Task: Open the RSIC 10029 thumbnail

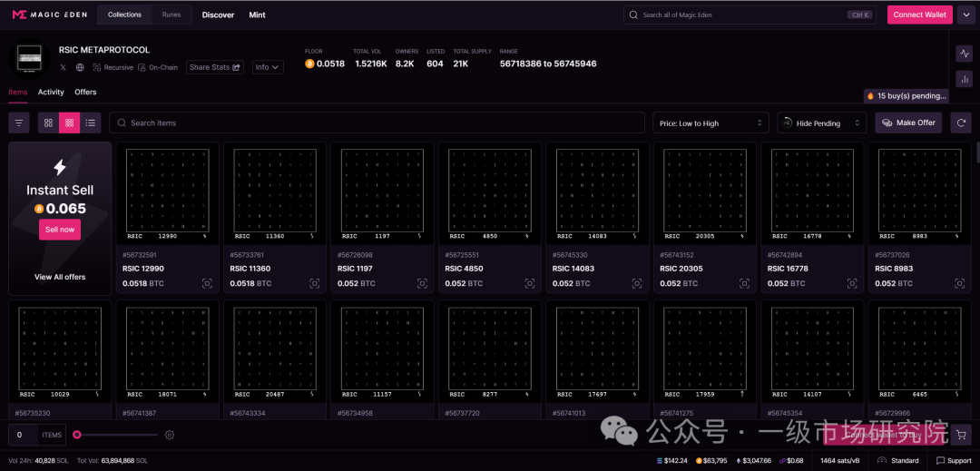Action: coord(60,352)
